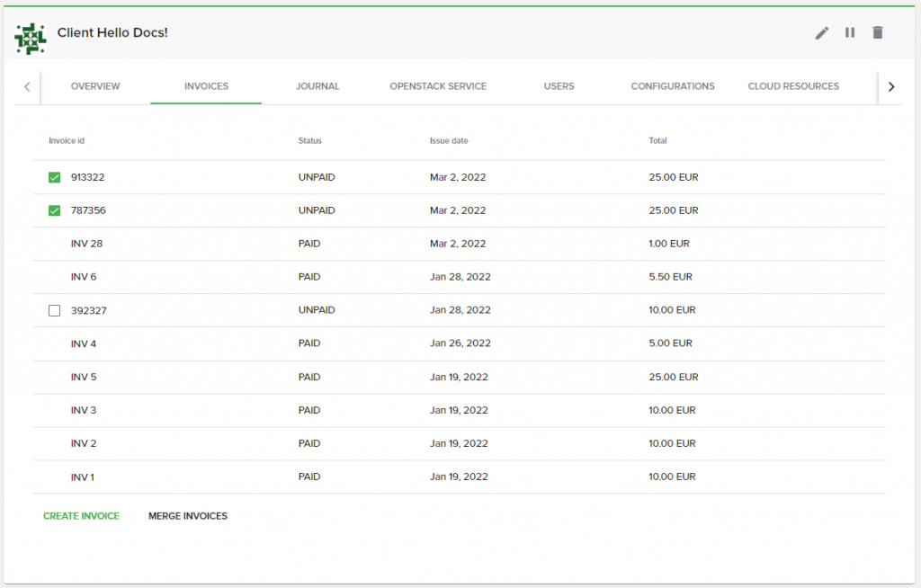The height and width of the screenshot is (588, 921).
Task: Click the Merge Invoices button
Action: point(188,516)
